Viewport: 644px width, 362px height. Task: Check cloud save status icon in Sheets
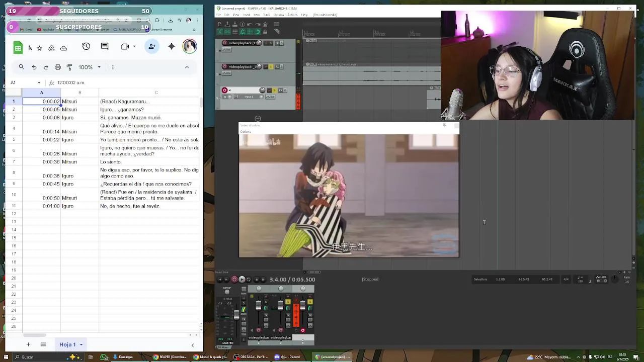click(x=64, y=48)
